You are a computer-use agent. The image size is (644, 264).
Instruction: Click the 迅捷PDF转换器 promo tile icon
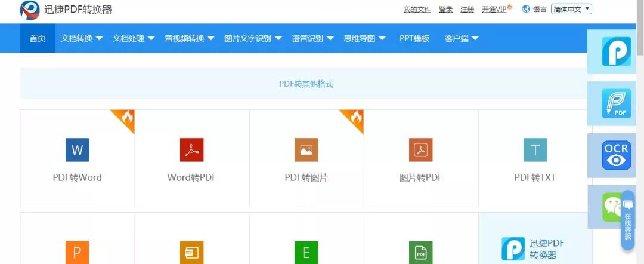coord(513,249)
